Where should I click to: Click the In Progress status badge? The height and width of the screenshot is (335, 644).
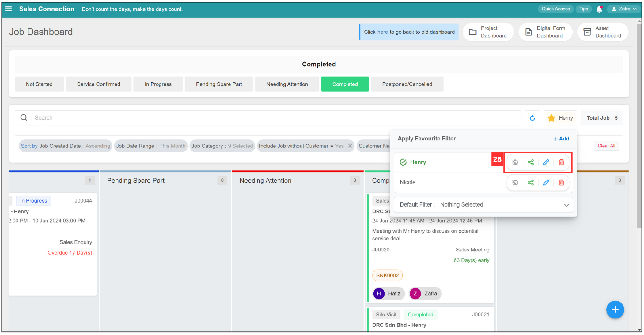(x=34, y=201)
